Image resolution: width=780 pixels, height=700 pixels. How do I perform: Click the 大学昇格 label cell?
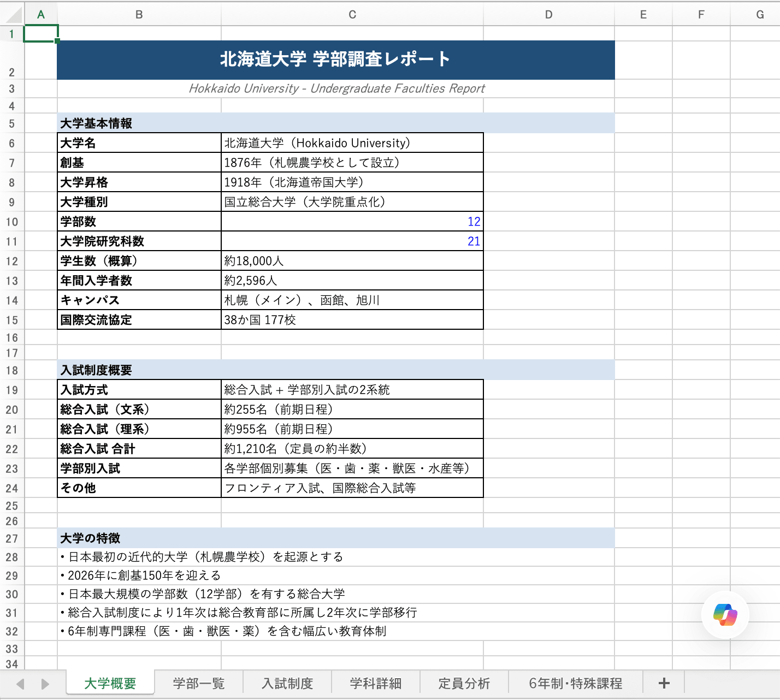coord(139,182)
